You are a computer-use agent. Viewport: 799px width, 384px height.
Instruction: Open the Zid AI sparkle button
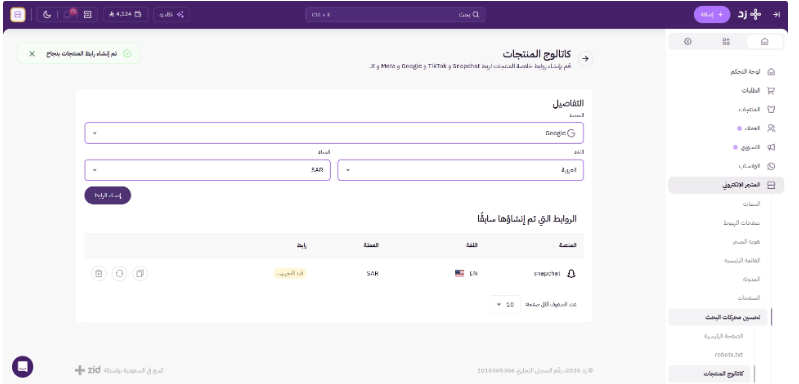[171, 15]
